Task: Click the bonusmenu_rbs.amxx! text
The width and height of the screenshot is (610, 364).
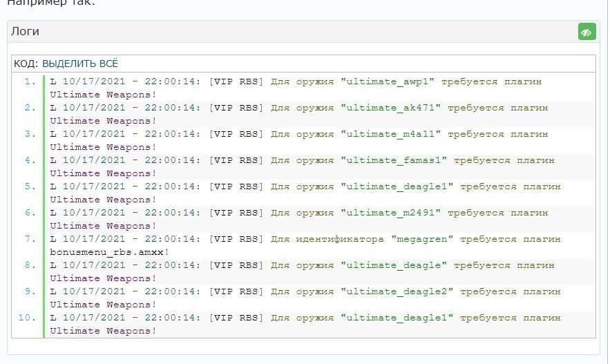Action: coord(110,252)
